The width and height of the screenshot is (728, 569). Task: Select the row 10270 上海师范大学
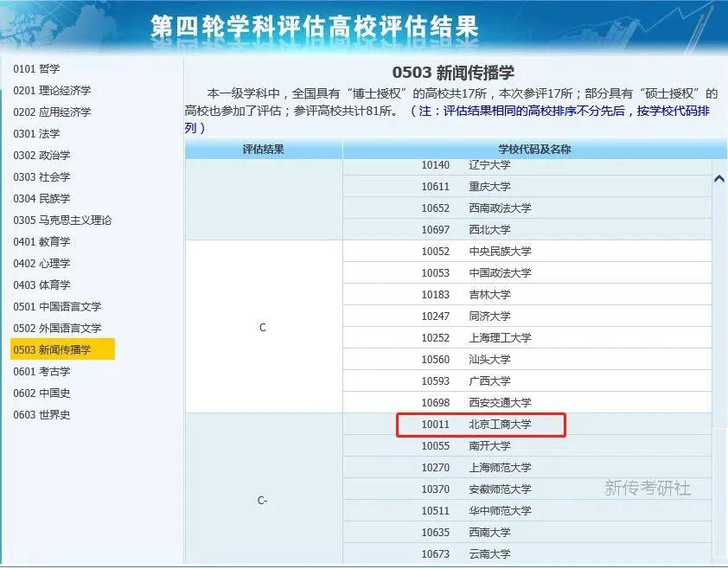pos(527,467)
